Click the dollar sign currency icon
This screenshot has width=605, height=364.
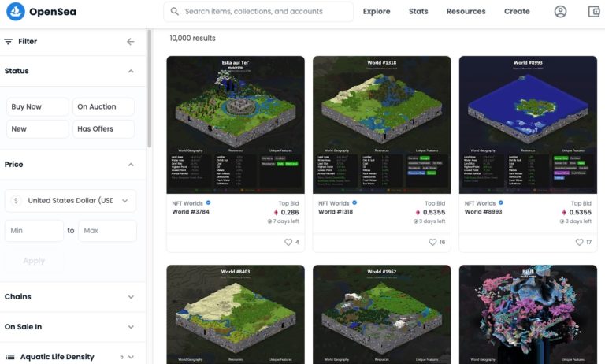(16, 201)
